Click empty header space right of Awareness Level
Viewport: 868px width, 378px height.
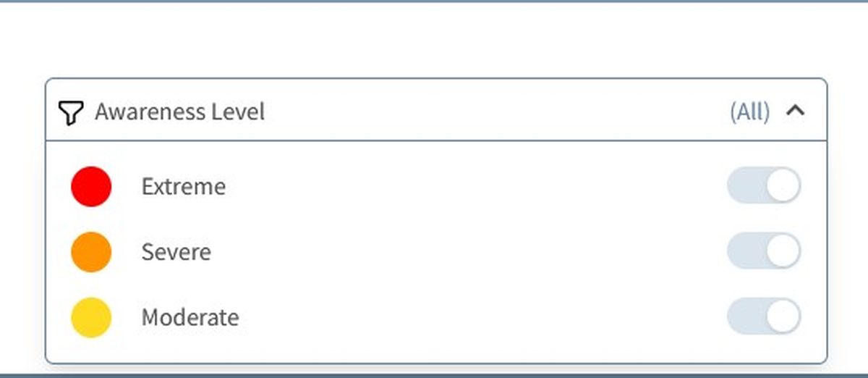pyautogui.click(x=492, y=112)
